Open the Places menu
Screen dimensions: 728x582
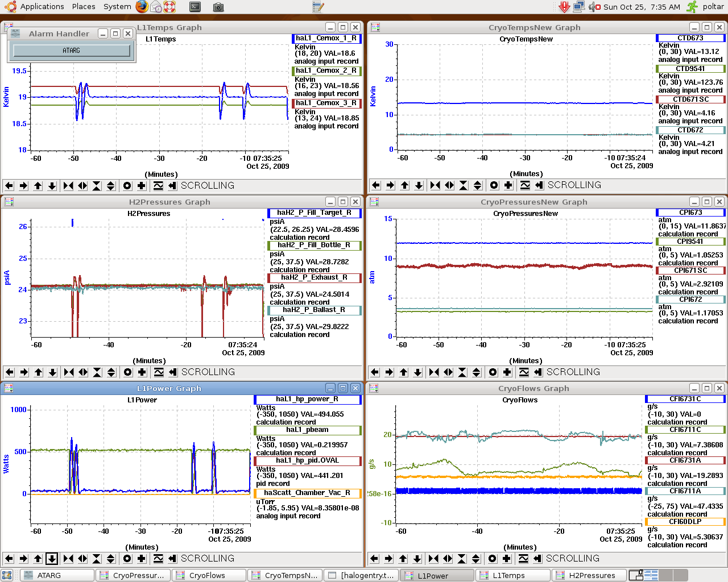click(x=84, y=7)
